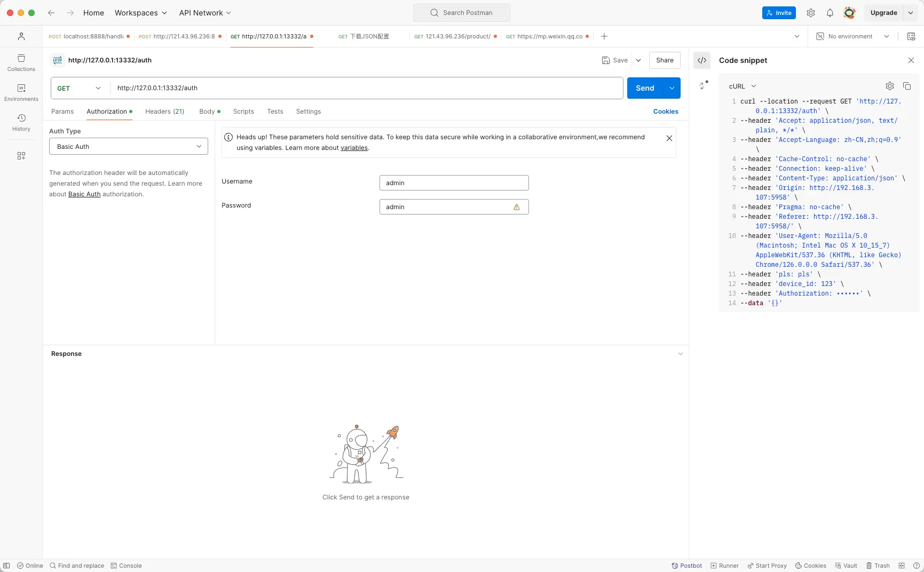Dismiss the Heads up warning banner
This screenshot has height=572, width=924.
pos(669,138)
